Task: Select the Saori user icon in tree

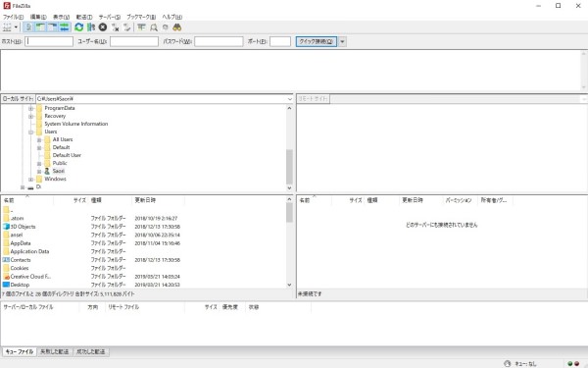Action: coord(47,171)
